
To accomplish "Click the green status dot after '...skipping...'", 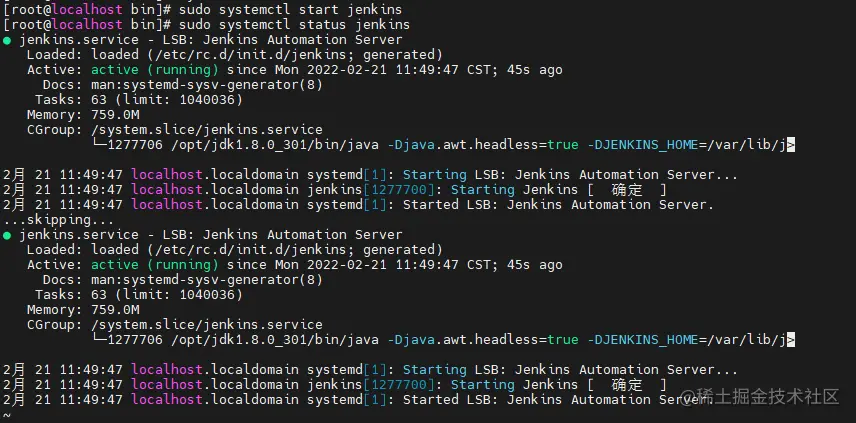I will pos(7,235).
